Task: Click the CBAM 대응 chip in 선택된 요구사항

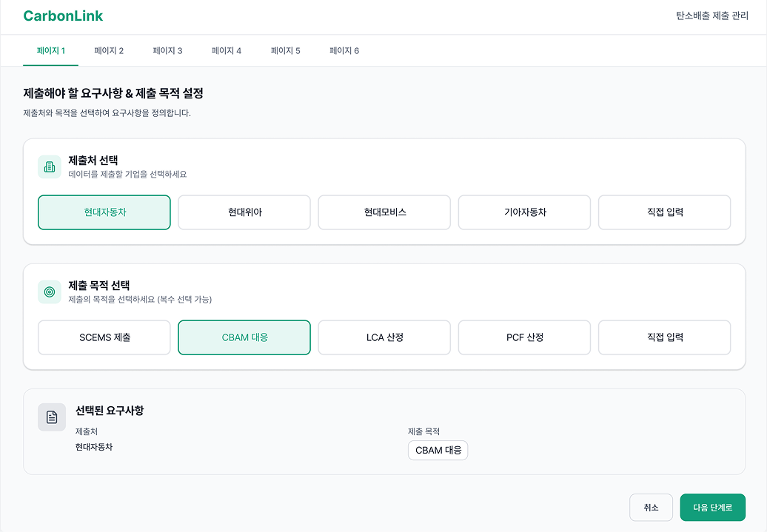Action: coord(438,450)
